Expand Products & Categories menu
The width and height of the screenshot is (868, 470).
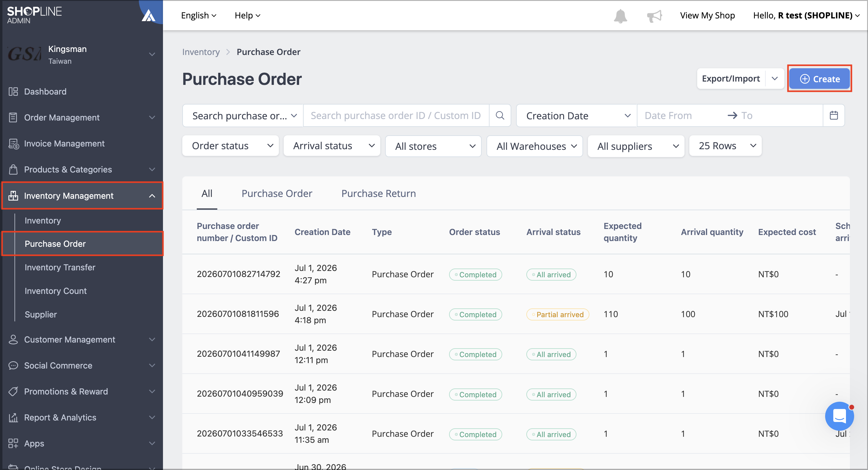pos(152,169)
